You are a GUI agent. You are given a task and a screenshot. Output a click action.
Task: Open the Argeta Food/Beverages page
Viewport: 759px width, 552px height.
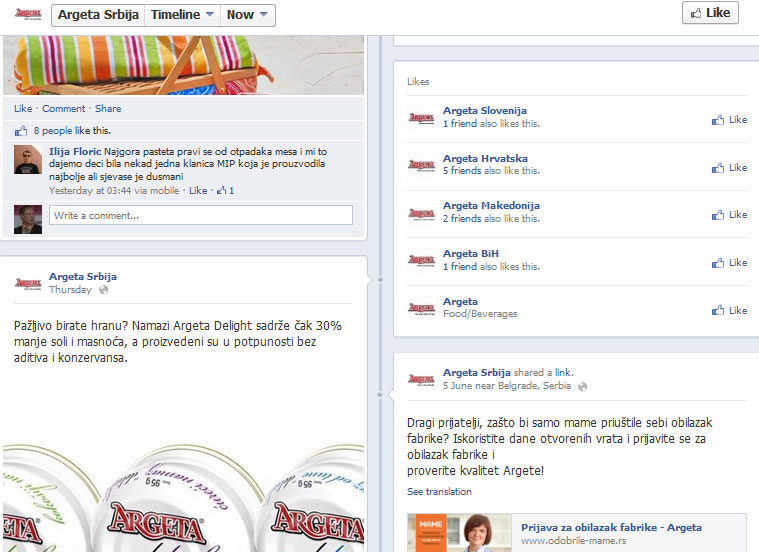tap(460, 301)
